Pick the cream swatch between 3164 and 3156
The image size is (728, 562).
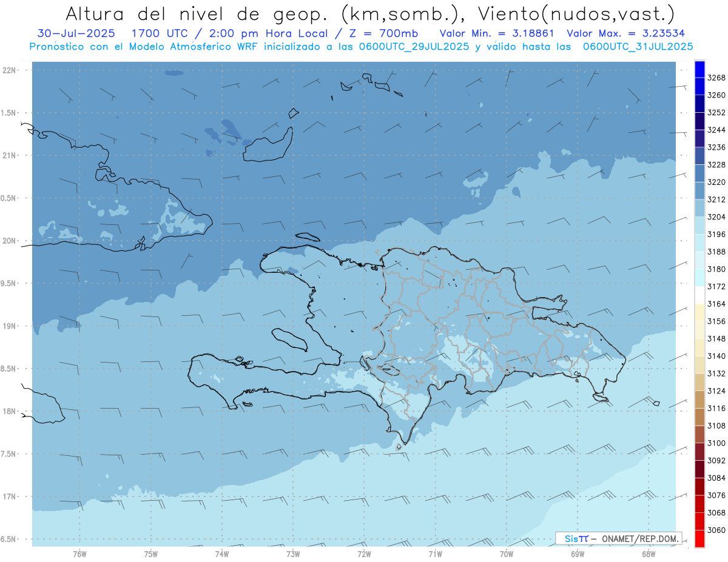coord(699,312)
